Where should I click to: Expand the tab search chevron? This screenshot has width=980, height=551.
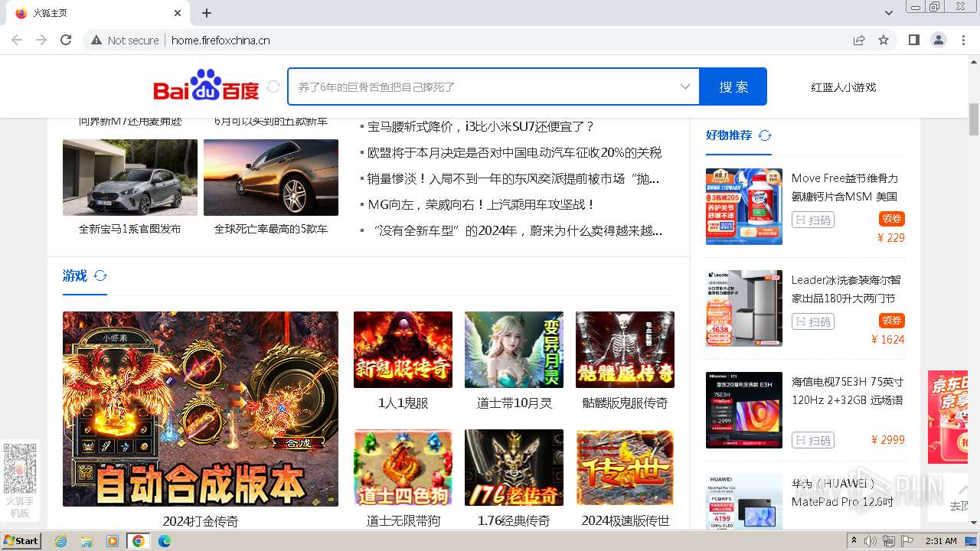[x=889, y=13]
